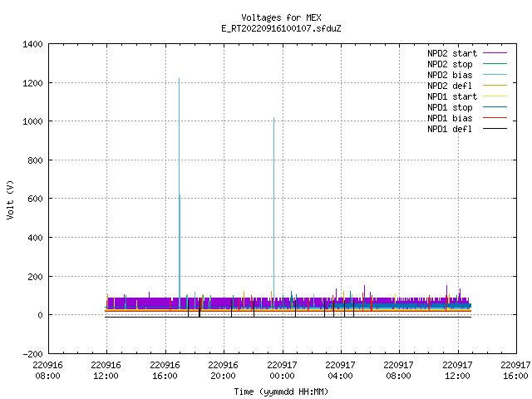Click the 'NPD2 start' legend label
532x399 pixels.
tap(452, 53)
